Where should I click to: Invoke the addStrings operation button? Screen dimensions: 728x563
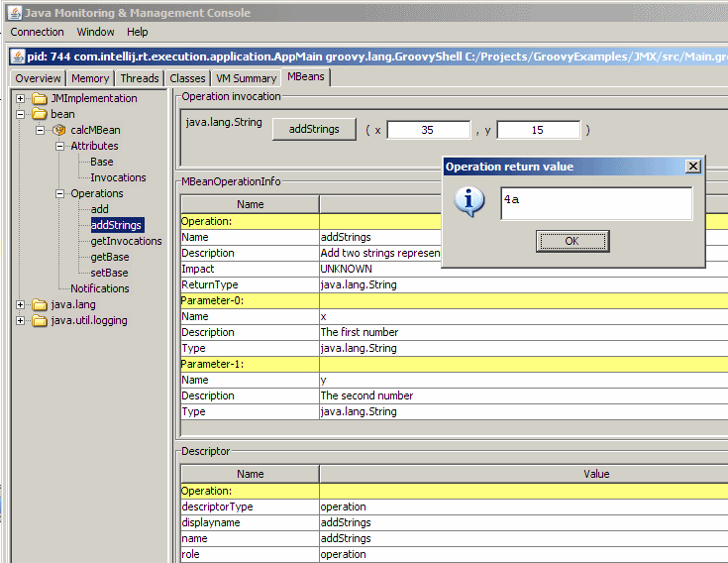click(x=313, y=129)
